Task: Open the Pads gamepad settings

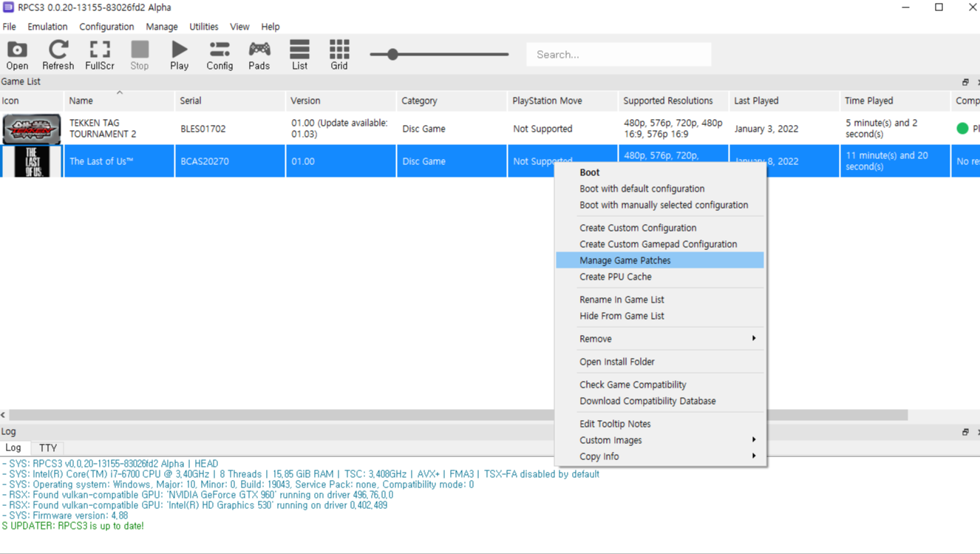Action: tap(259, 55)
